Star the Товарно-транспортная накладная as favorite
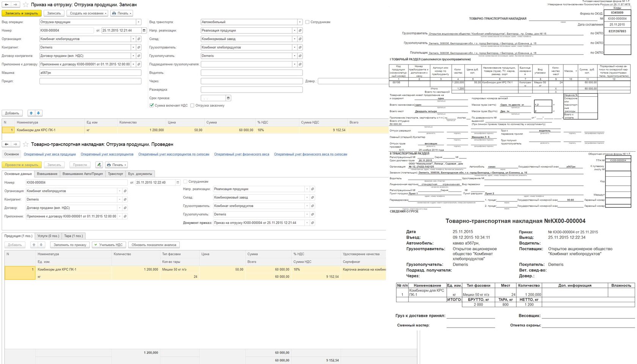The width and height of the screenshot is (637, 364). (x=26, y=144)
